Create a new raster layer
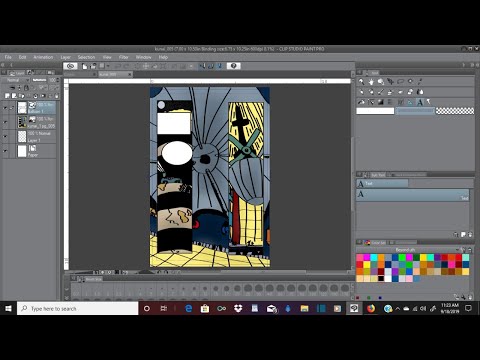480x360 pixels. [x=7, y=96]
